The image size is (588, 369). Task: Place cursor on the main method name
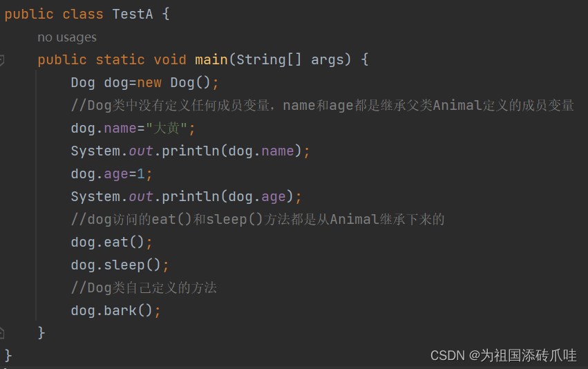click(211, 60)
